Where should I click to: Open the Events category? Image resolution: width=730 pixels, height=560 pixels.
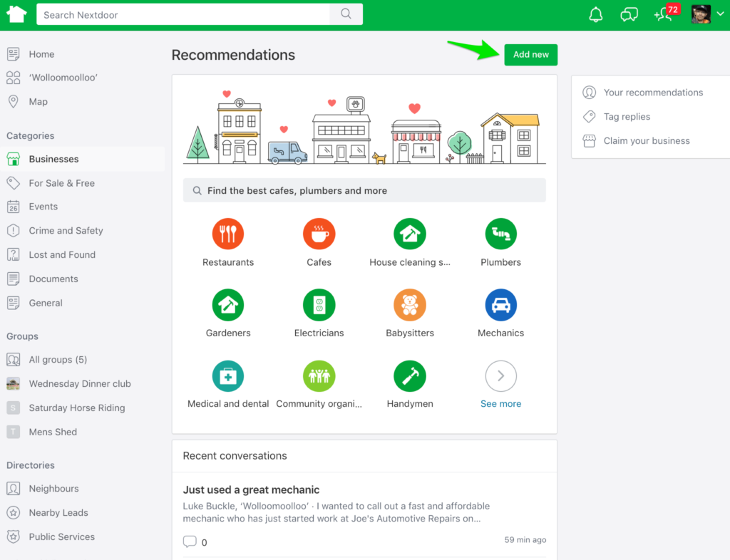[43, 207]
